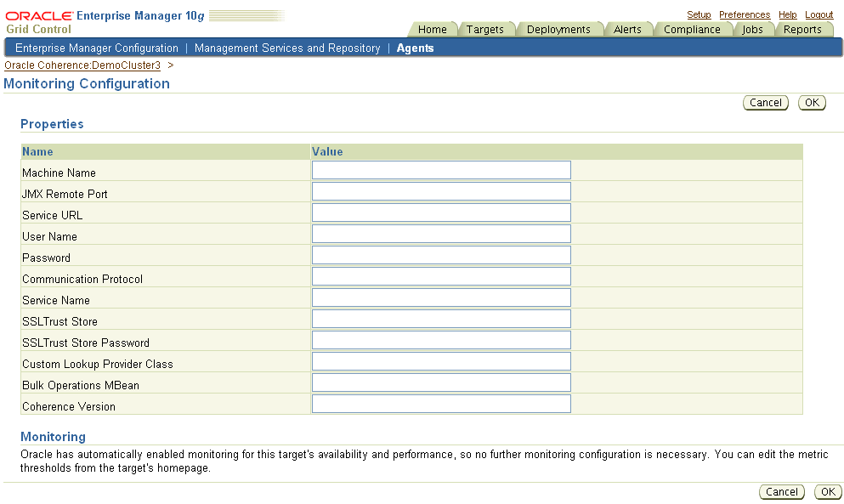Screen dimensions: 844x504
Task: View the Alerts tab
Action: (628, 28)
